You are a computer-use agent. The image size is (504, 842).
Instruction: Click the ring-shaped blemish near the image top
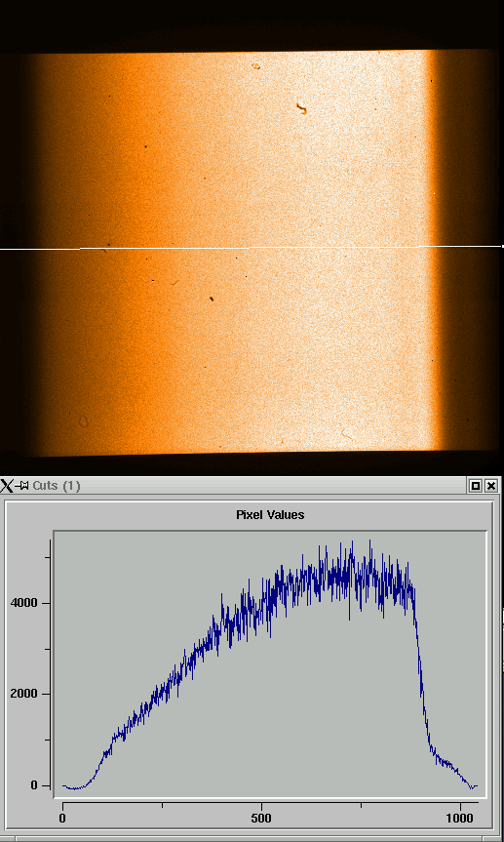click(x=256, y=66)
